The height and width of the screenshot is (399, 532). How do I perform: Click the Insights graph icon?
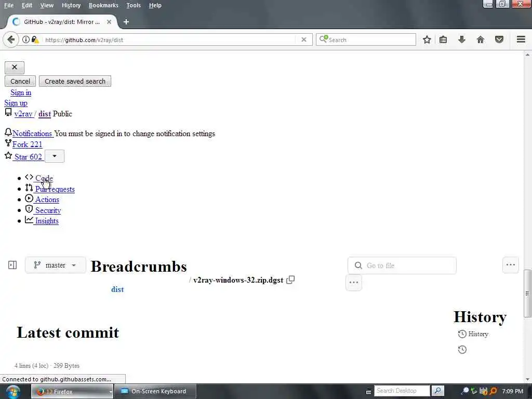point(29,220)
